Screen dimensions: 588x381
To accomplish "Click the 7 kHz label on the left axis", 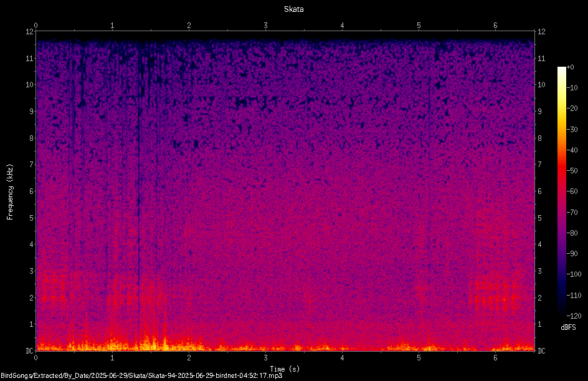I will 31,165.
